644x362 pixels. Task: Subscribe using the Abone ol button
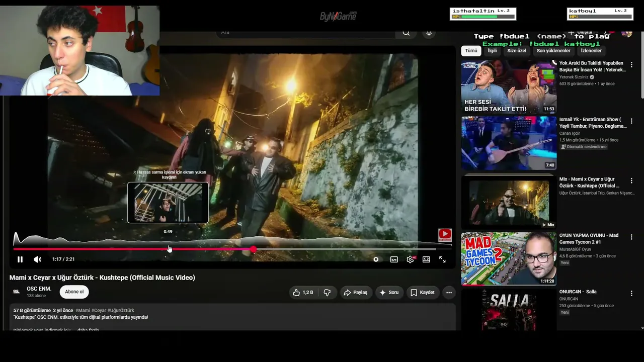click(74, 292)
